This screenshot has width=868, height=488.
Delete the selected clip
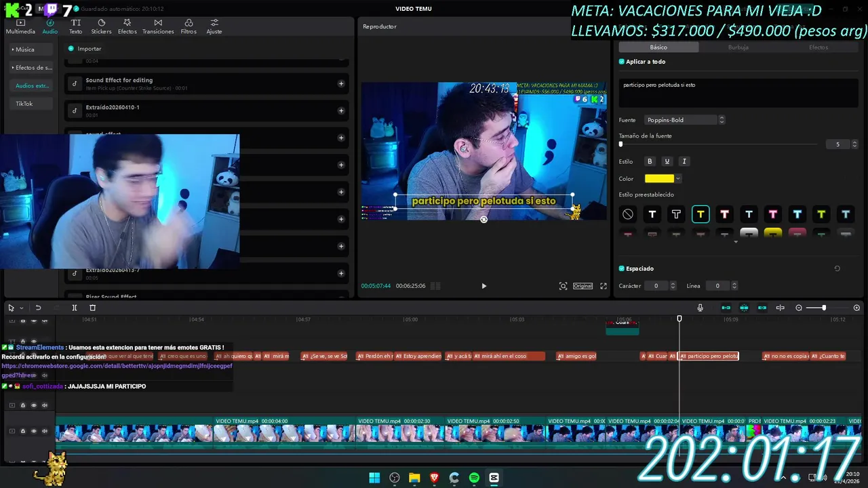tap(93, 308)
